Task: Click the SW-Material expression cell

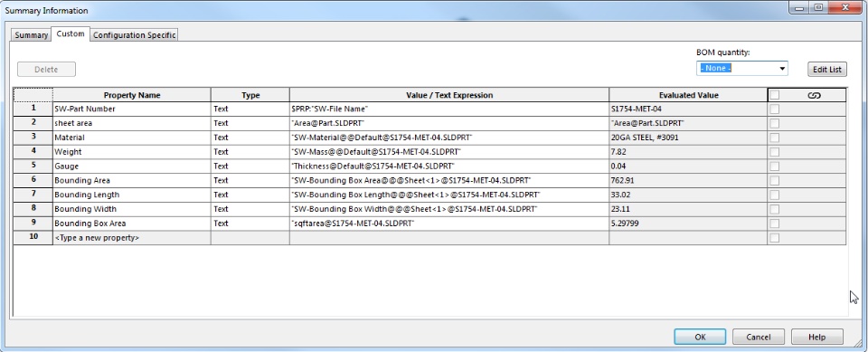Action: point(449,138)
